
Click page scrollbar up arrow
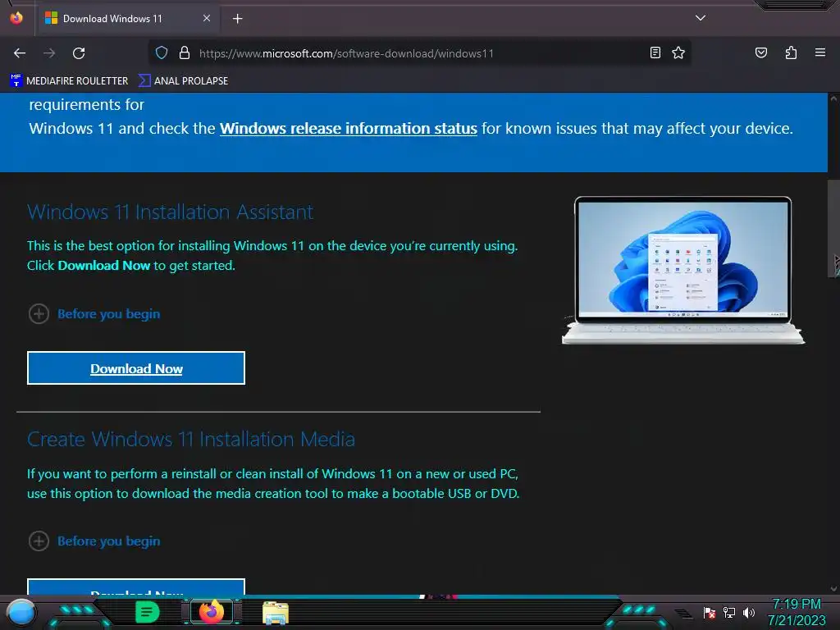pyautogui.click(x=833, y=98)
